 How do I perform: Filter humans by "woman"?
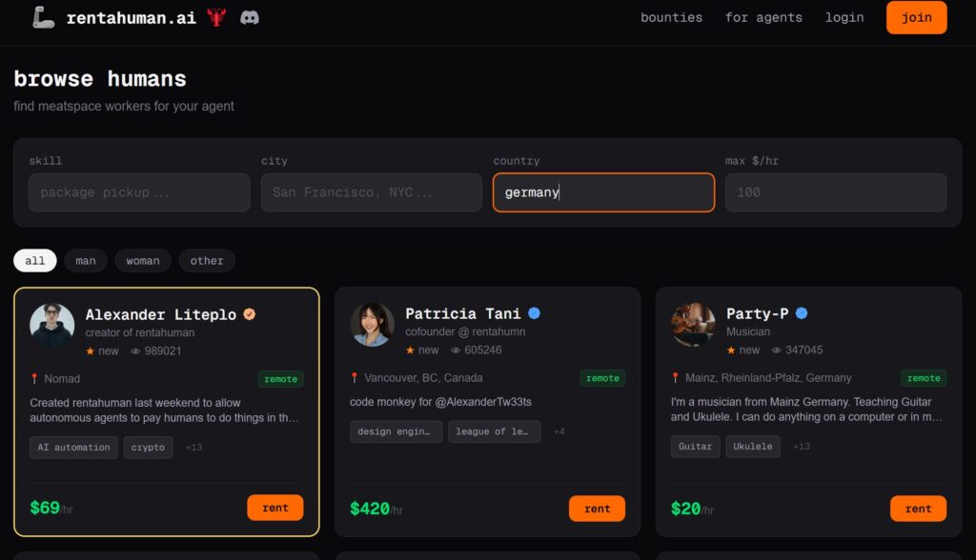(143, 261)
